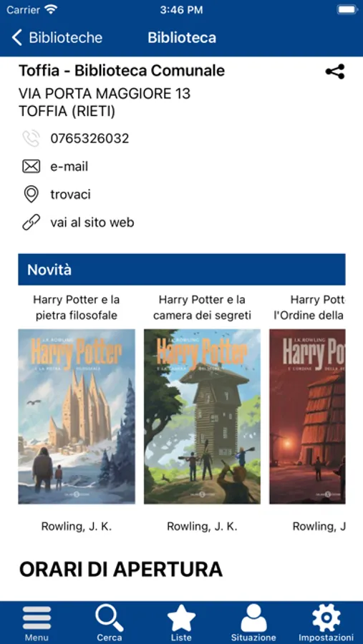Screen dimensions: 363x644
Task: Open the camera dei segreti book cover
Action: pyautogui.click(x=202, y=416)
